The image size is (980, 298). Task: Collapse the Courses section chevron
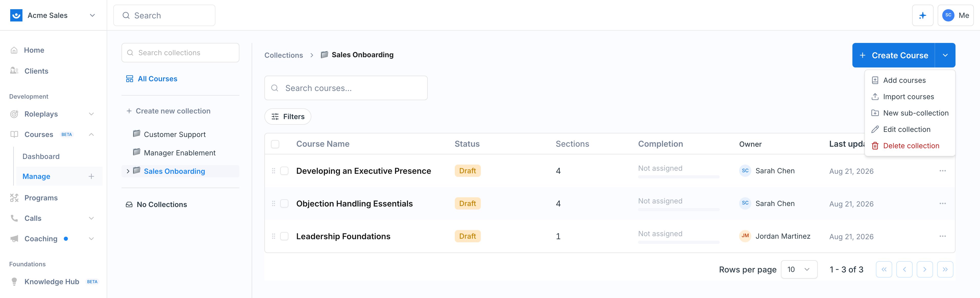(91, 134)
